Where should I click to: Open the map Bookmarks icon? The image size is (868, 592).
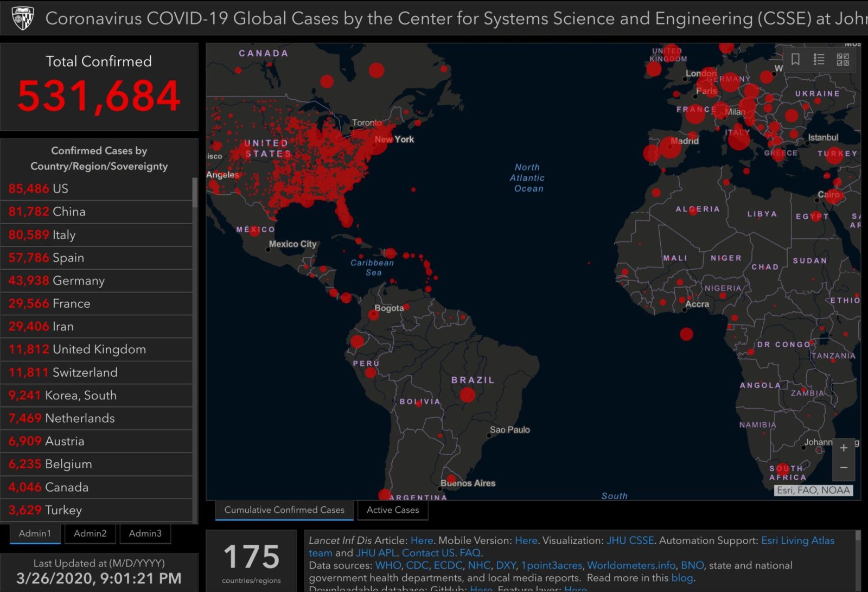pyautogui.click(x=795, y=59)
